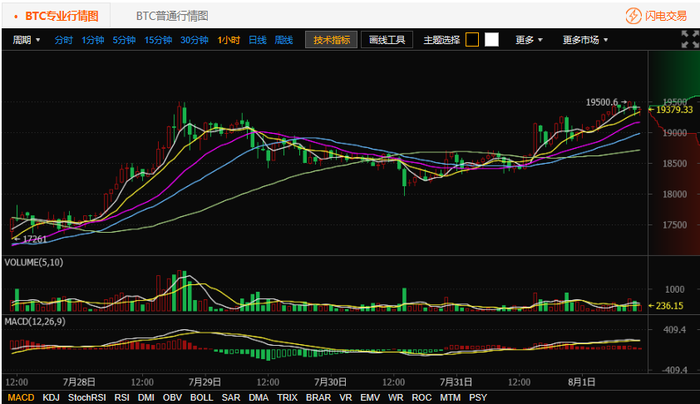700x404 pixels.
Task: Select 分时 time interval
Action: [x=63, y=40]
